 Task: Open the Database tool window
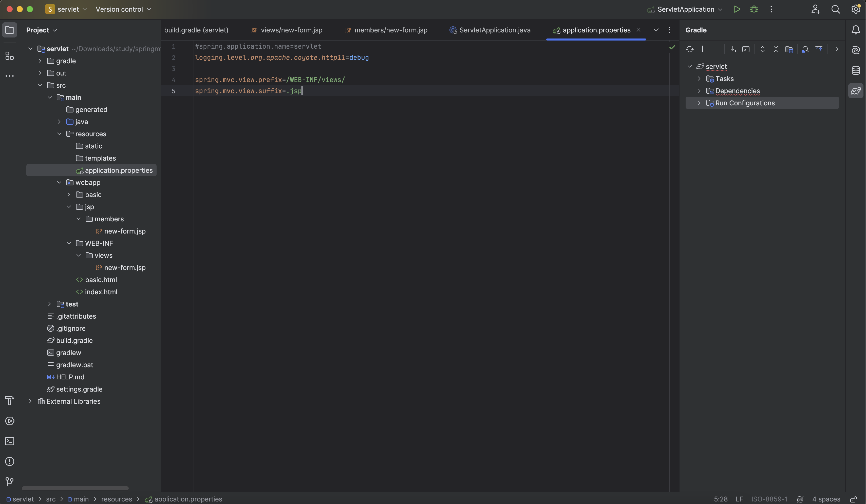856,70
